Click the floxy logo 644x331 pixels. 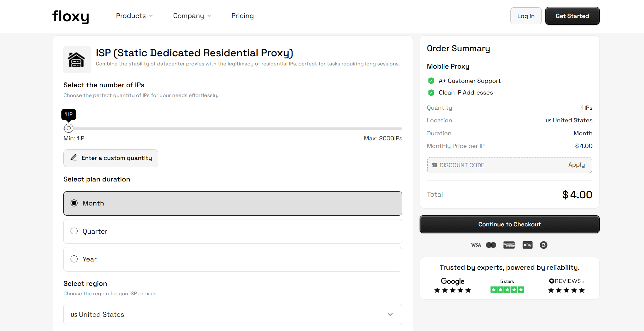pyautogui.click(x=71, y=16)
